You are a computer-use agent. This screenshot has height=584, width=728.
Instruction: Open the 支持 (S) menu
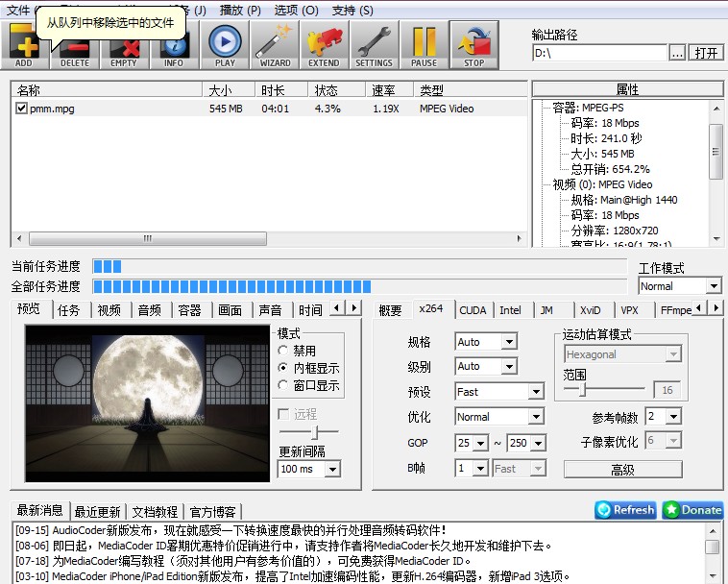[352, 11]
